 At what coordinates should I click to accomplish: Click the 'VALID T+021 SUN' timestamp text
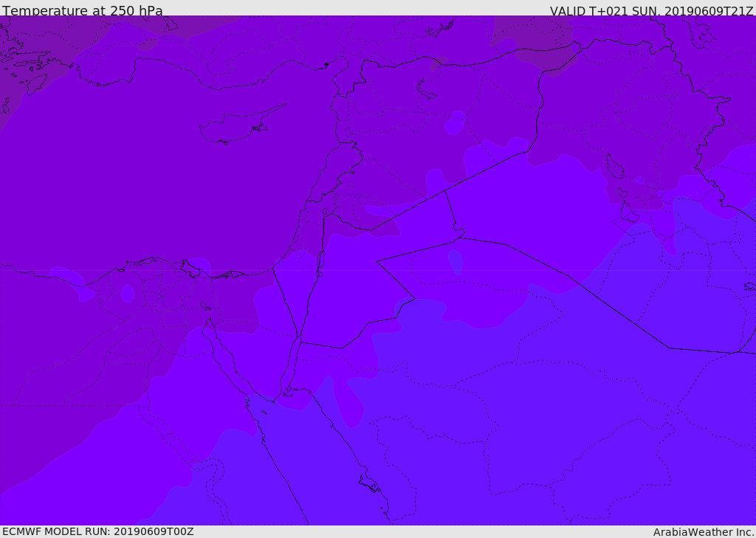(x=651, y=11)
